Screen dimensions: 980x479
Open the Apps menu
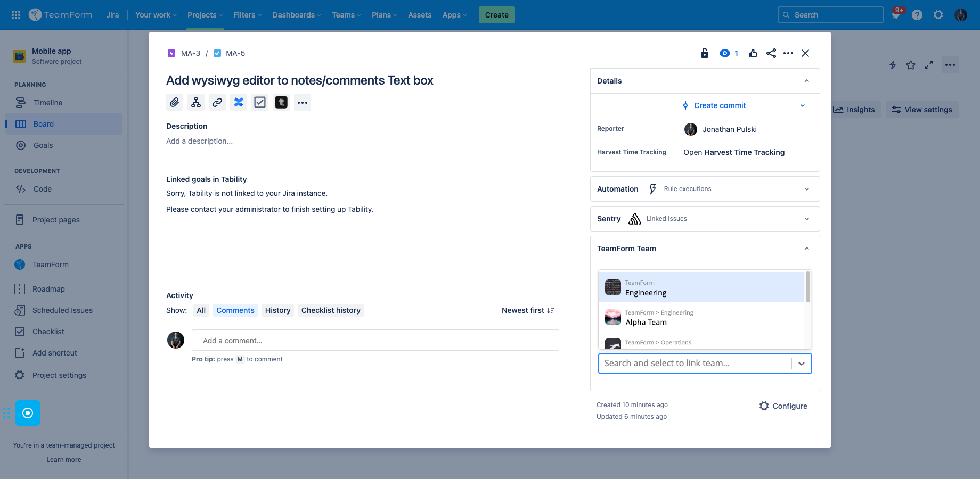coord(454,15)
